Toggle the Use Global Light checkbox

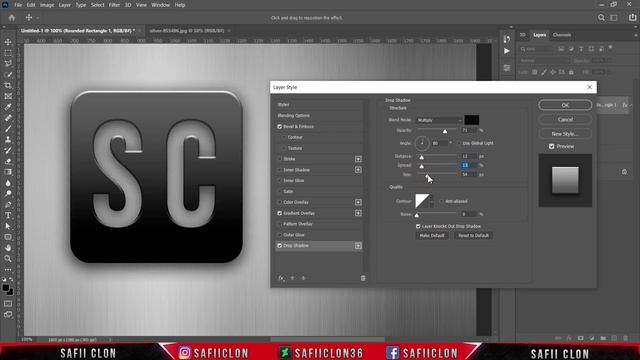458,143
